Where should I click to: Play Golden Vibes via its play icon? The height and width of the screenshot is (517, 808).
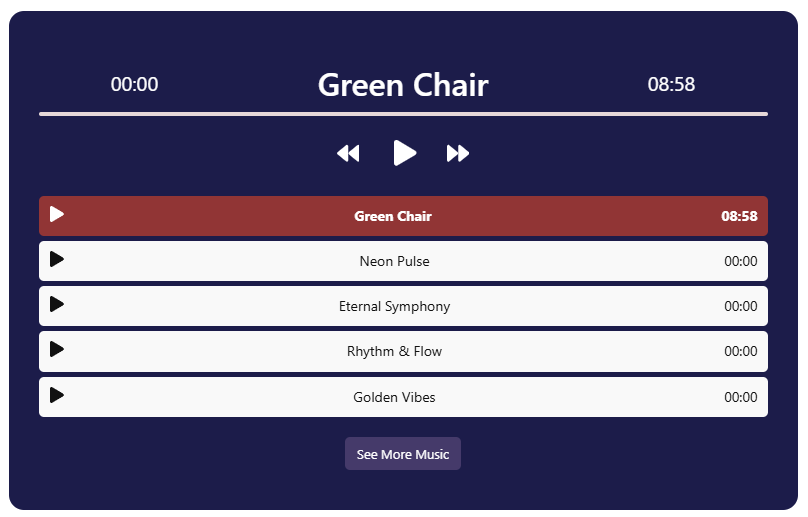[x=57, y=395]
